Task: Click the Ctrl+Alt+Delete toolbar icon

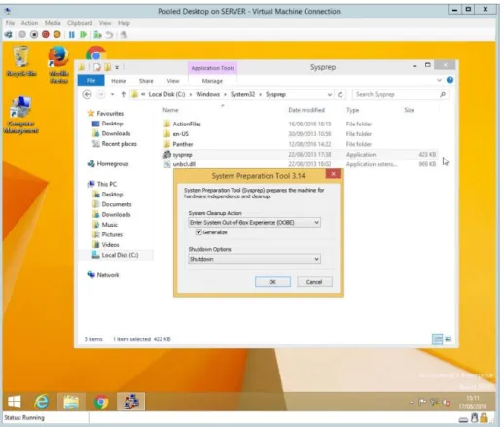Action: tap(9, 34)
